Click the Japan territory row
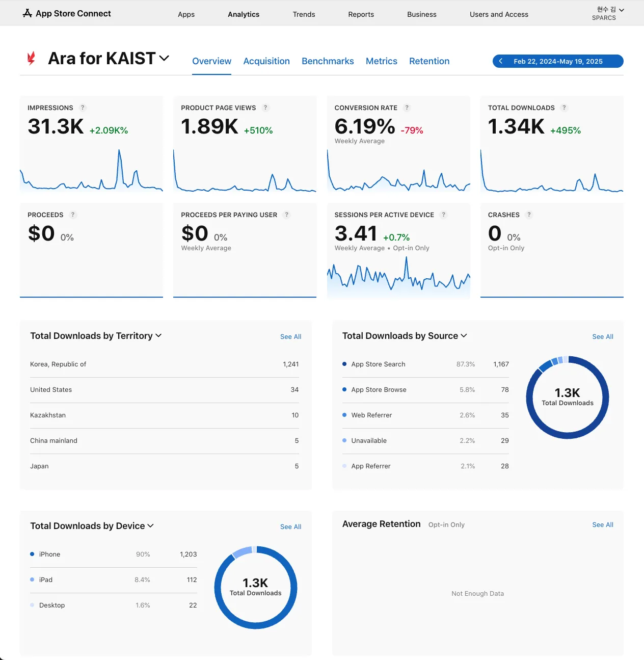644x660 pixels. [x=165, y=466]
